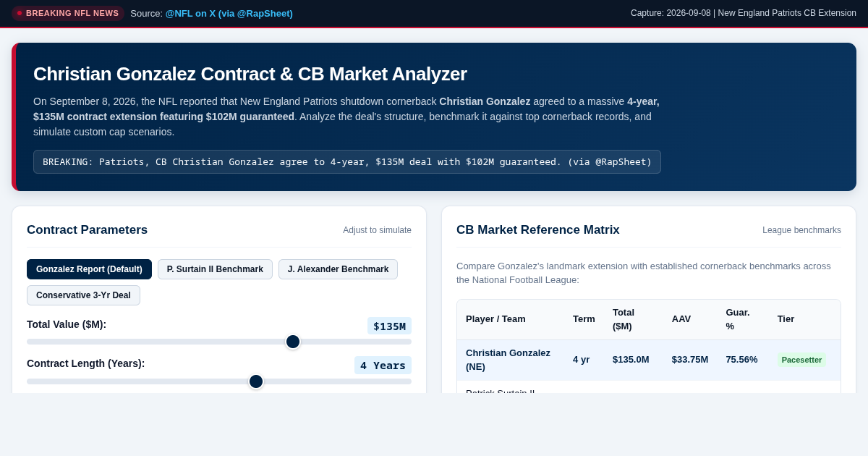Click the 75.56% guarantee cell

742,360
